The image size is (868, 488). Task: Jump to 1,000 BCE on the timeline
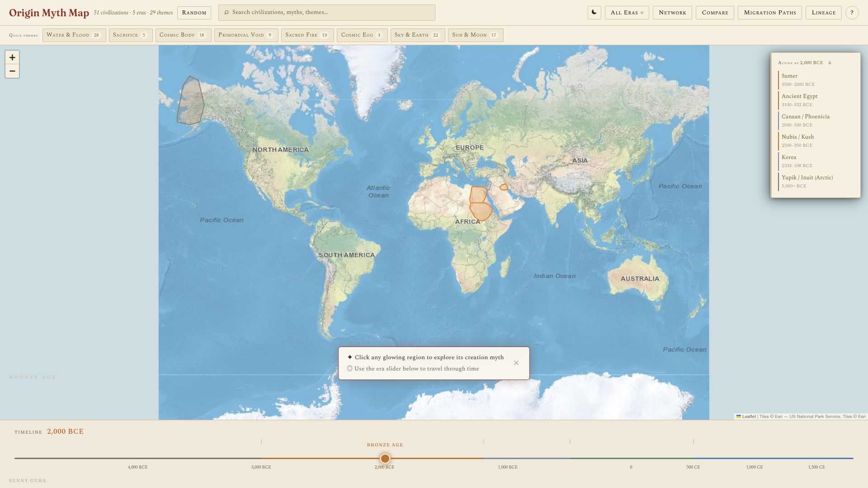point(508,467)
